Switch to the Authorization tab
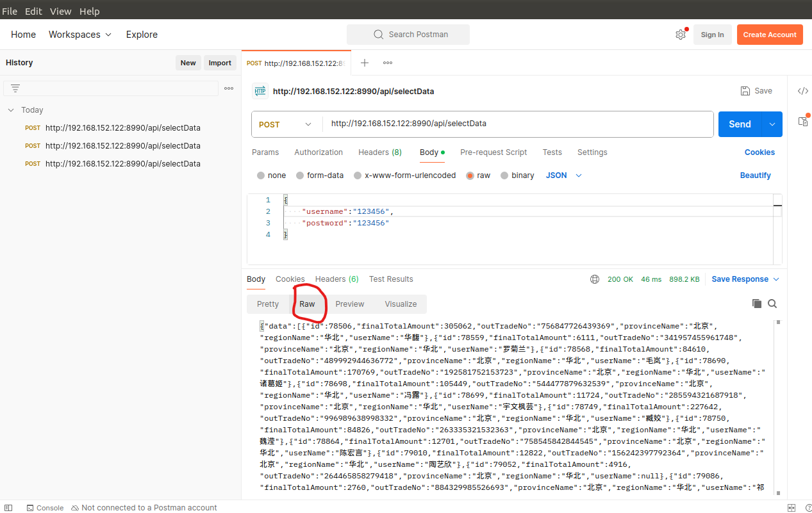812x513 pixels. (x=319, y=152)
